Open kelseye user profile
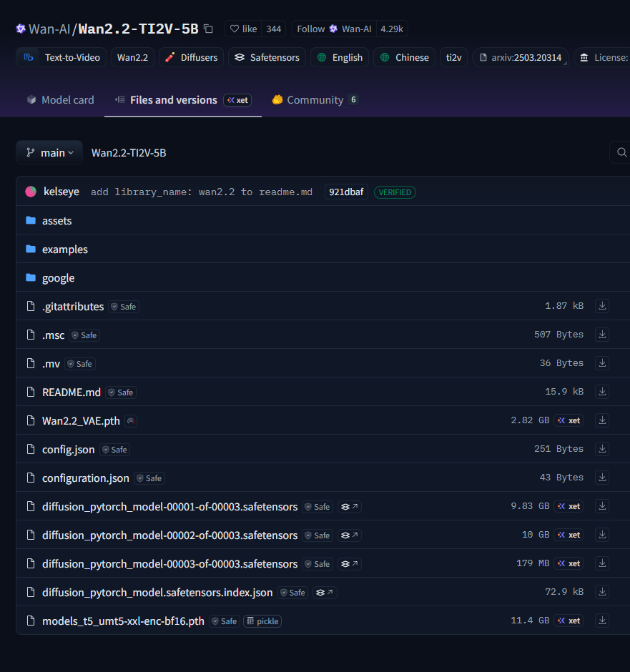Image resolution: width=630 pixels, height=672 pixels. coord(61,192)
